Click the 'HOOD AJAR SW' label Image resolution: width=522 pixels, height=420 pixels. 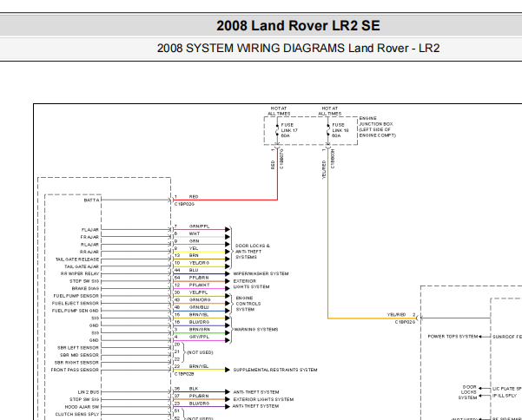[x=82, y=407]
